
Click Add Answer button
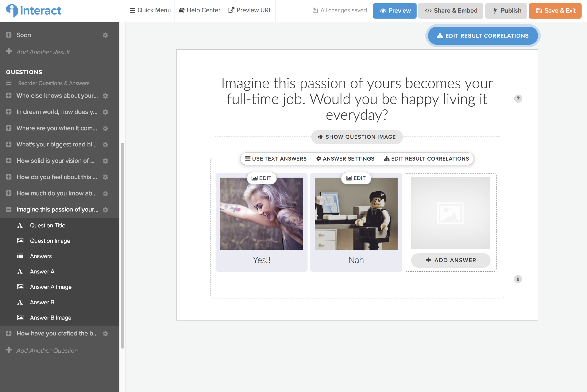click(451, 260)
